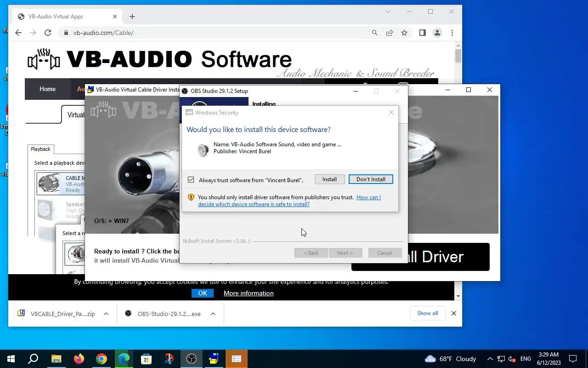
Task: Open the notification center icon
Action: (x=573, y=359)
